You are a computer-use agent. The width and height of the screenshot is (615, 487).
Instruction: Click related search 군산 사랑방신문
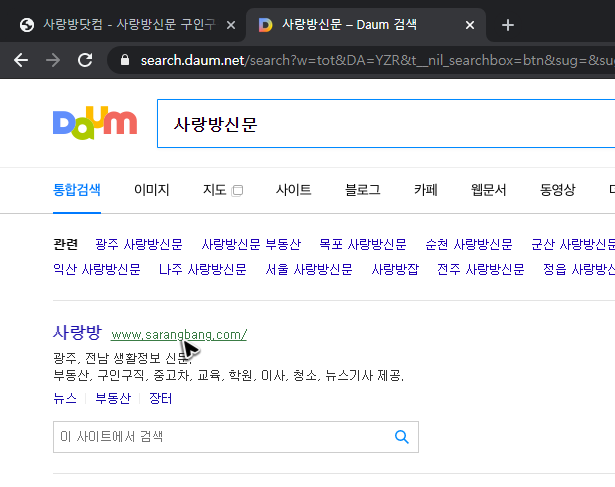coord(573,244)
